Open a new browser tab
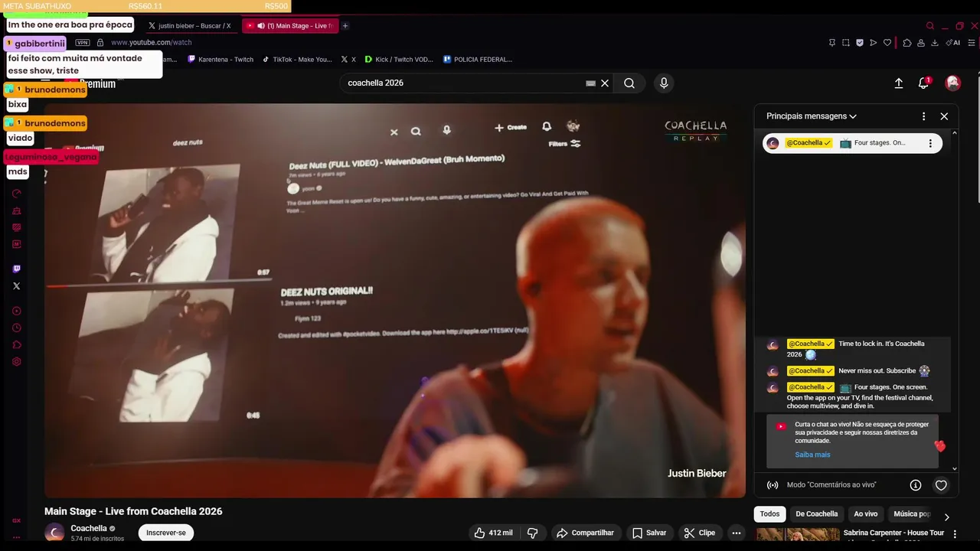Image resolution: width=980 pixels, height=551 pixels. pyautogui.click(x=345, y=26)
